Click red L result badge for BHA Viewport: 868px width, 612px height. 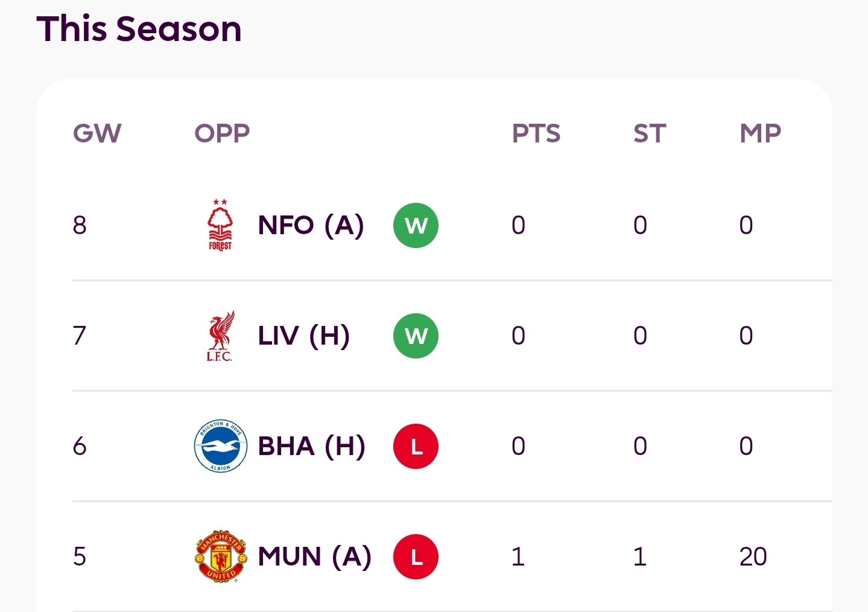pos(416,446)
